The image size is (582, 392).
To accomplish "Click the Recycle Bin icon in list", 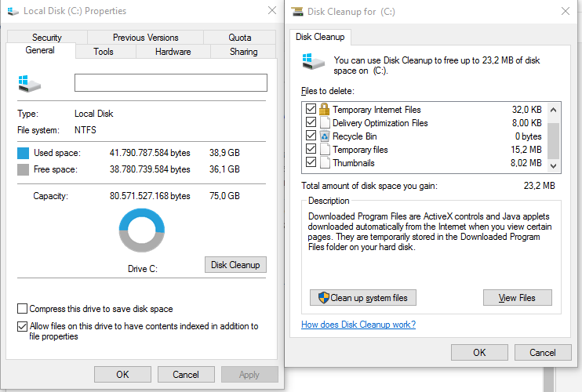I will click(x=325, y=136).
